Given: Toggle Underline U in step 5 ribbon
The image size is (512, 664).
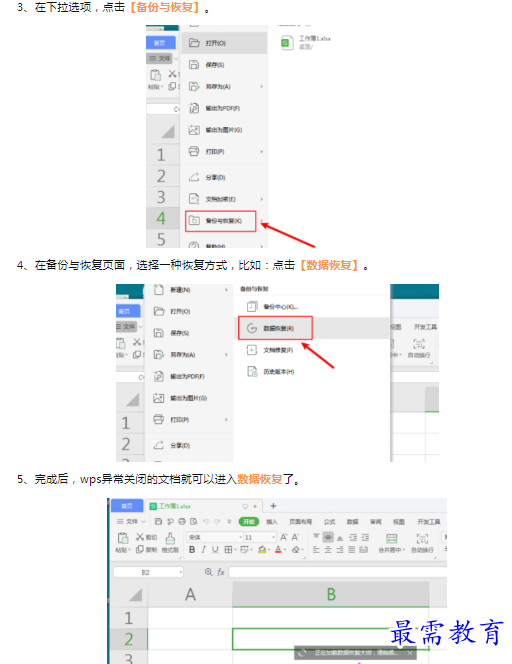Looking at the screenshot, I should [x=215, y=549].
